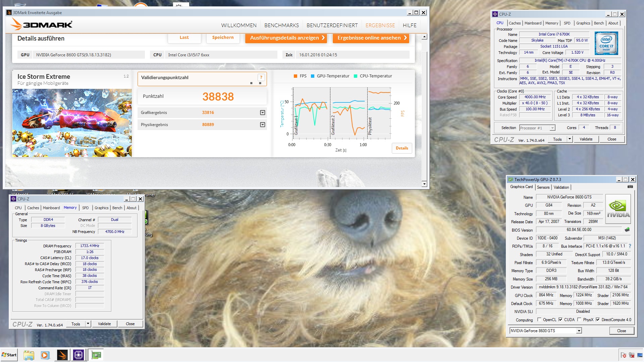Click the GPU-Z screenshot camera icon
Image resolution: width=644 pixels, height=362 pixels.
[x=630, y=187]
